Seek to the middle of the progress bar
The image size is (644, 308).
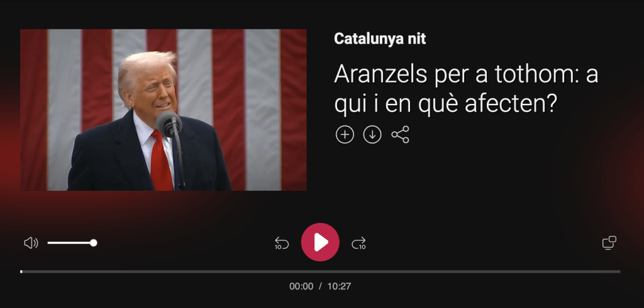coord(320,271)
